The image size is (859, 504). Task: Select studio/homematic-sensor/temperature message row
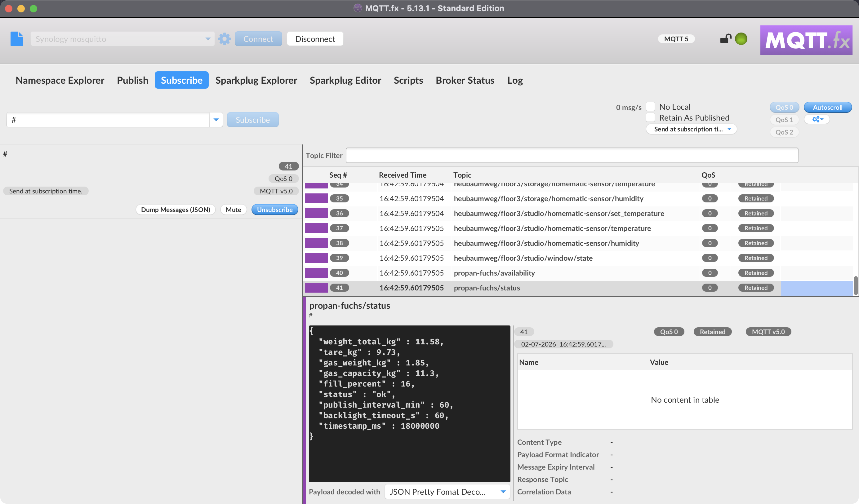point(578,228)
